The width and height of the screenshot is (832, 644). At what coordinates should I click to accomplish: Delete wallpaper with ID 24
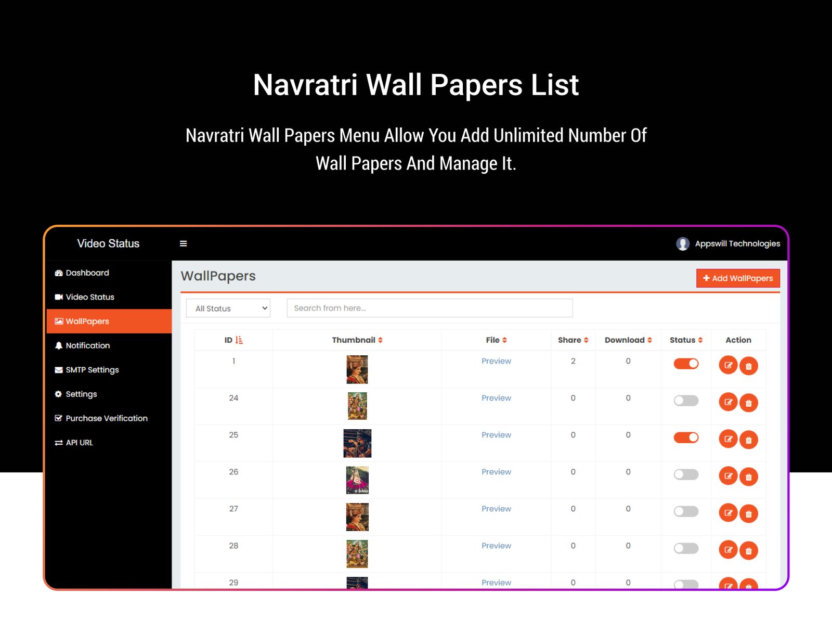[748, 403]
